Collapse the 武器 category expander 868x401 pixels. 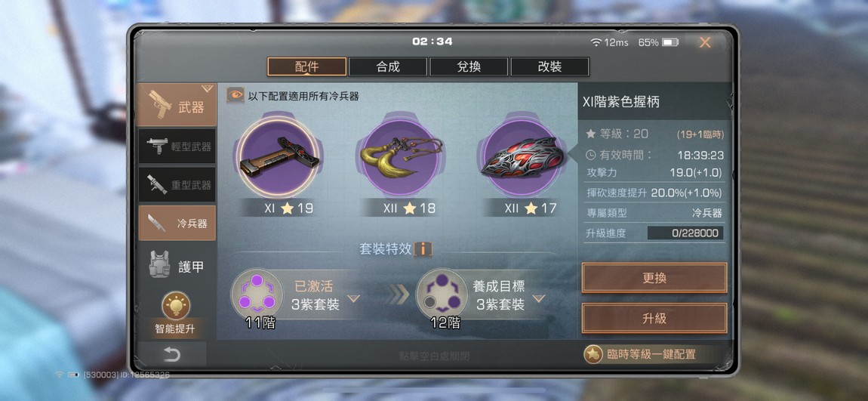(x=208, y=88)
